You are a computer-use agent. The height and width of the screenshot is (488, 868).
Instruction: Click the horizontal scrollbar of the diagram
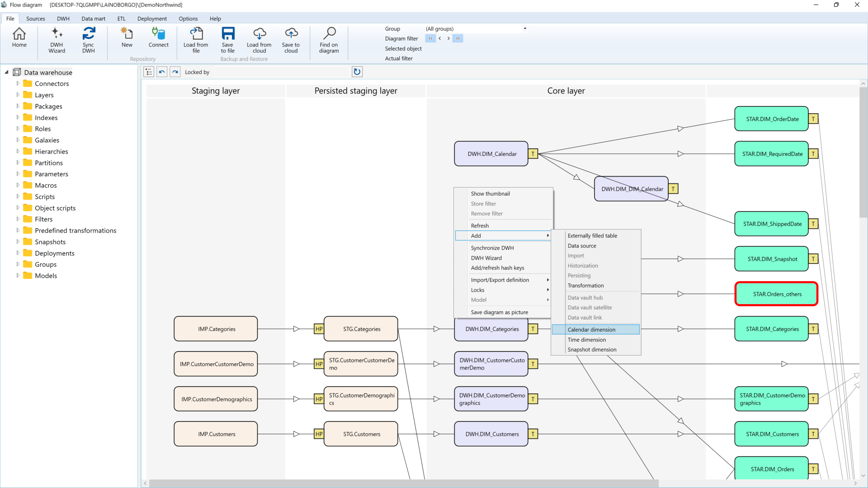click(404, 483)
